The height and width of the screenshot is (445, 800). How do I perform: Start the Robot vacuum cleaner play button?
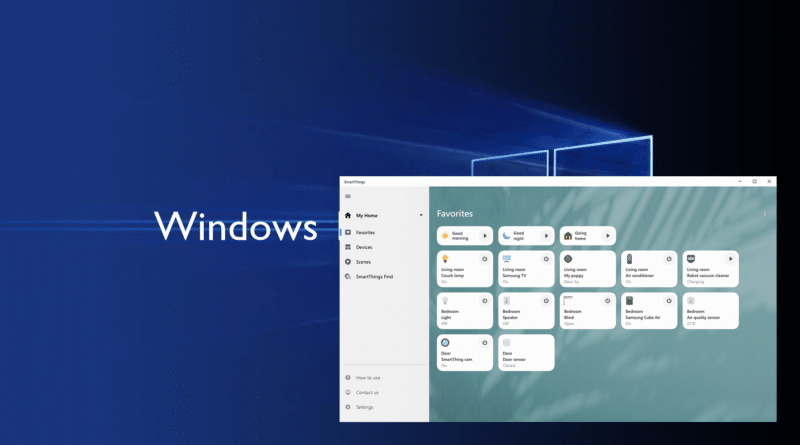click(730, 259)
